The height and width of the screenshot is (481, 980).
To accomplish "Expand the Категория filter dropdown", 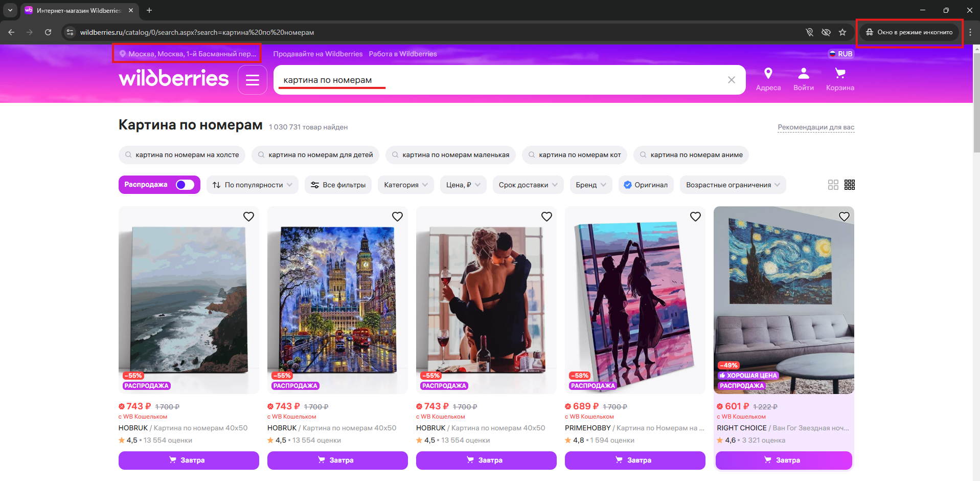I will pos(406,185).
